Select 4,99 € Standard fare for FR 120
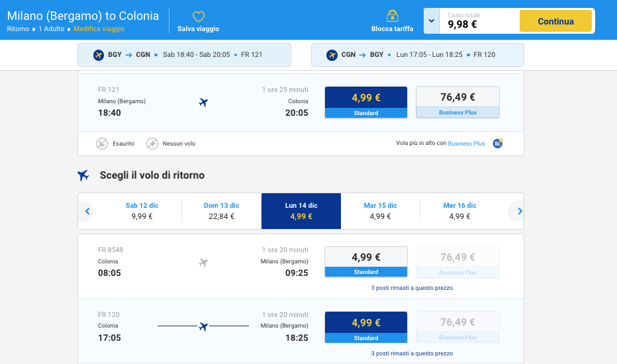 (365, 327)
